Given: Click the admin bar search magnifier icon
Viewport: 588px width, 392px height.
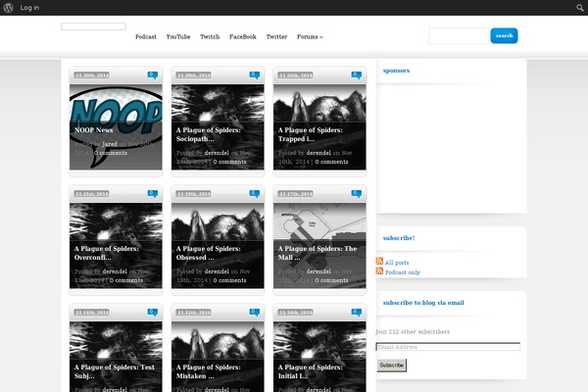Looking at the screenshot, I should coord(580,8).
